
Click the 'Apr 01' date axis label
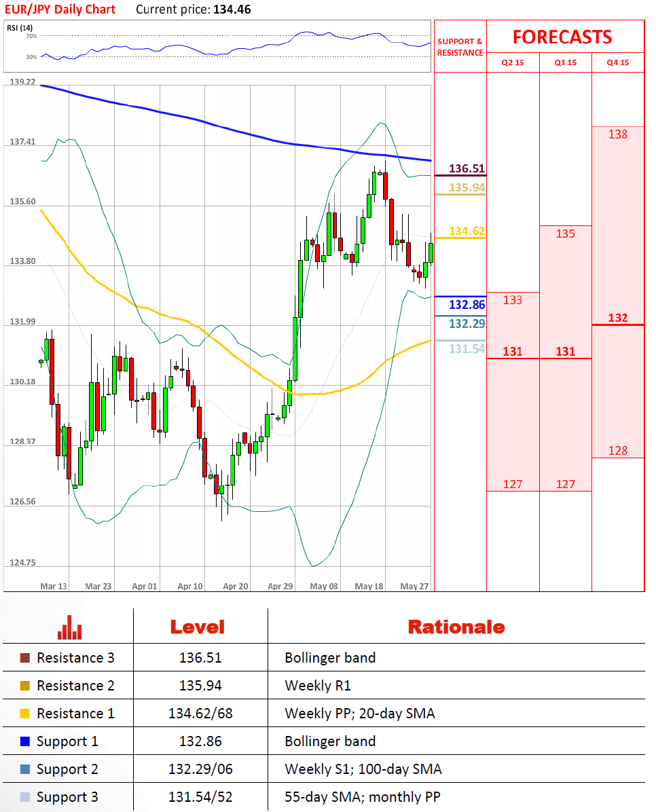tap(144, 586)
